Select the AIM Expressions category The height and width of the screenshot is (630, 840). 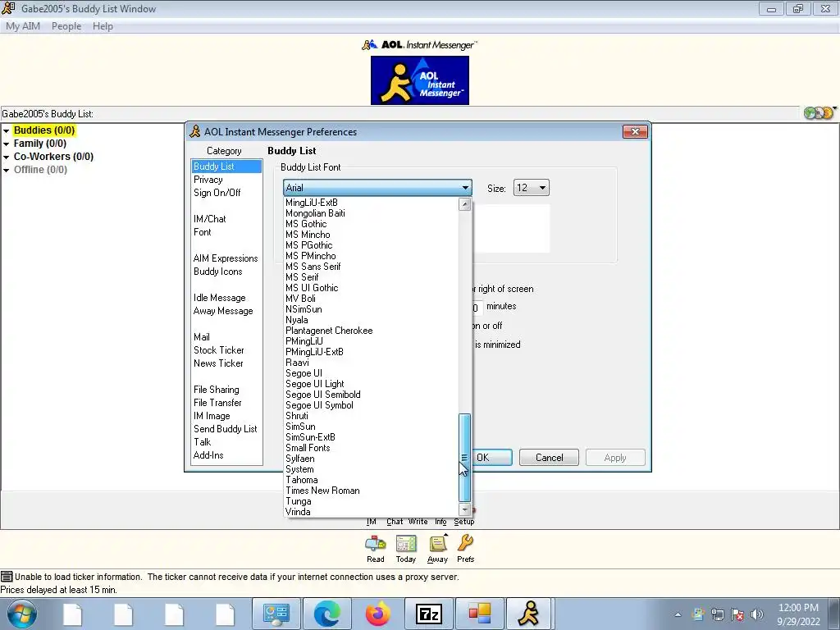(226, 258)
